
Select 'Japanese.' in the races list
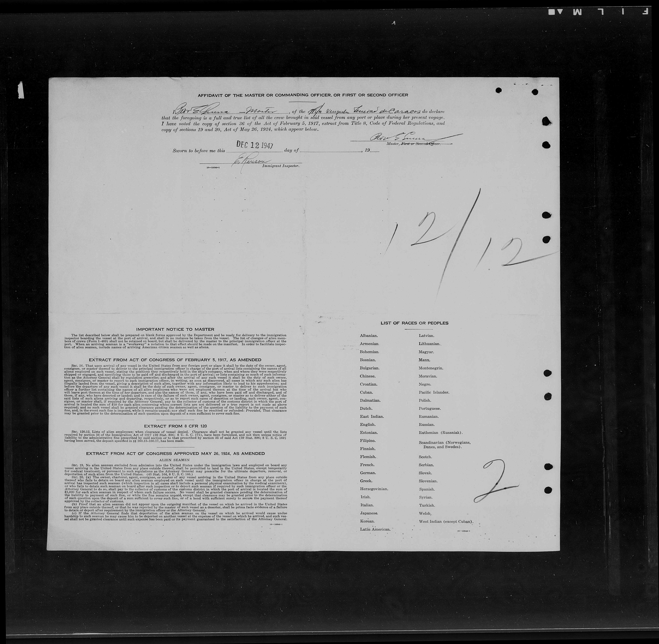(369, 513)
